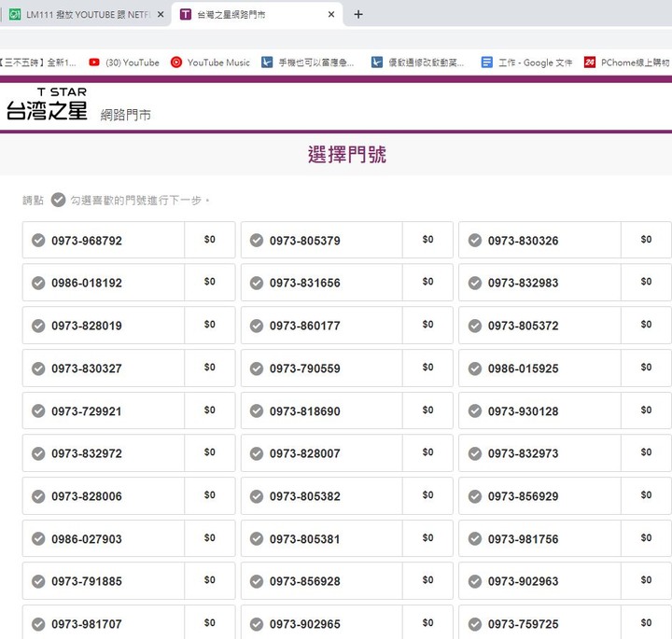The image size is (672, 639).
Task: Choose the 0973-856928 checkmark
Action: click(257, 581)
